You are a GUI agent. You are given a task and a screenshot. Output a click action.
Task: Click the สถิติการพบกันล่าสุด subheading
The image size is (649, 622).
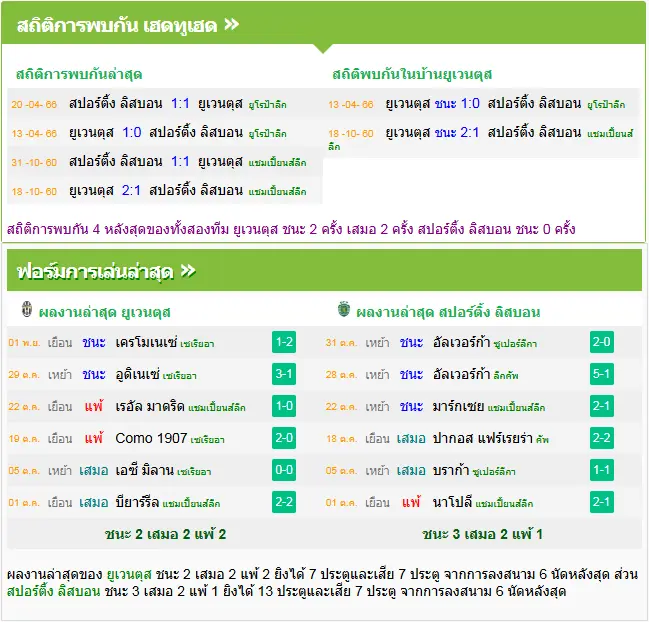pyautogui.click(x=79, y=74)
